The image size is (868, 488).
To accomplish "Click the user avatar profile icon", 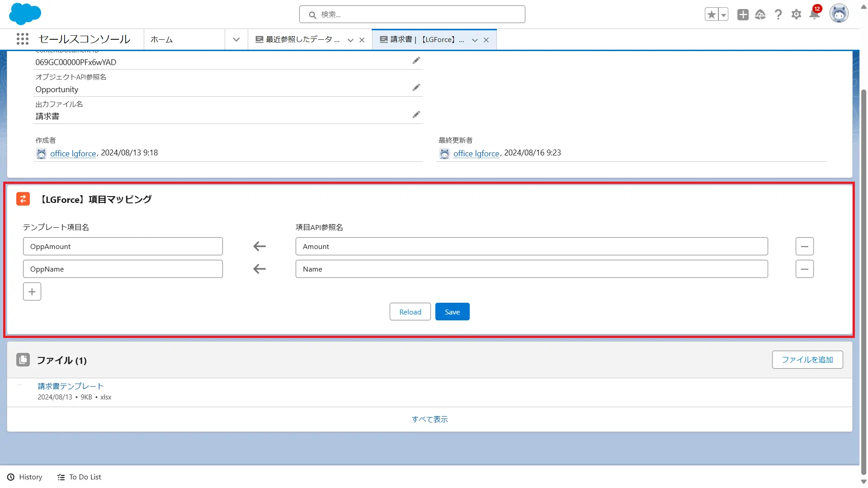I will pyautogui.click(x=839, y=14).
